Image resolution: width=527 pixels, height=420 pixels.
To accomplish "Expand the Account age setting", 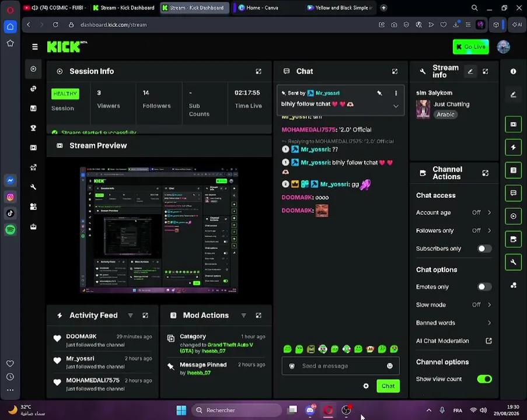I will click(x=453, y=212).
